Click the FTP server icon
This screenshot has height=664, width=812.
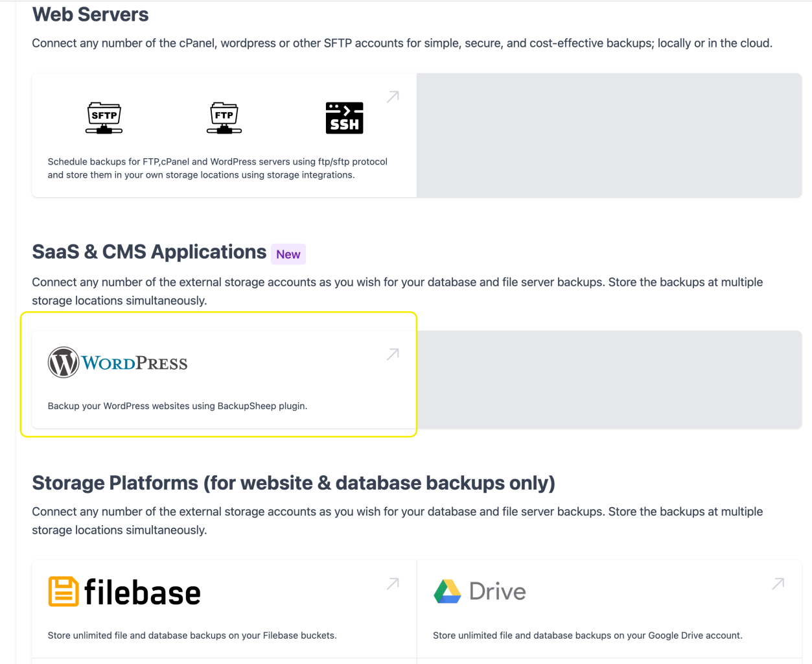coord(224,118)
